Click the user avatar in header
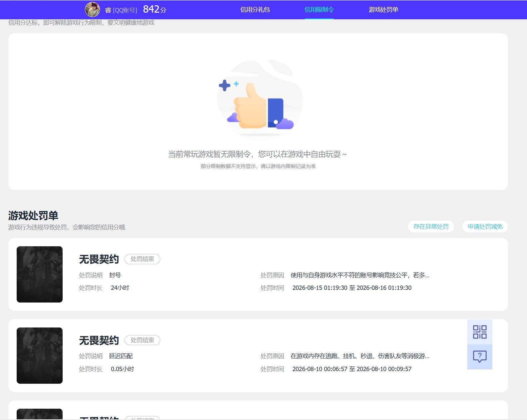This screenshot has width=527, height=420. coord(92,9)
